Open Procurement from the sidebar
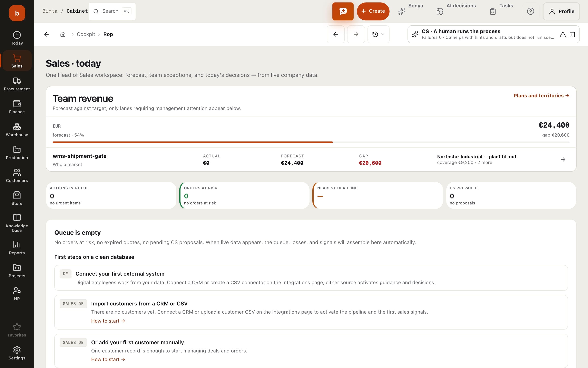The height and width of the screenshot is (368, 588). (x=17, y=84)
